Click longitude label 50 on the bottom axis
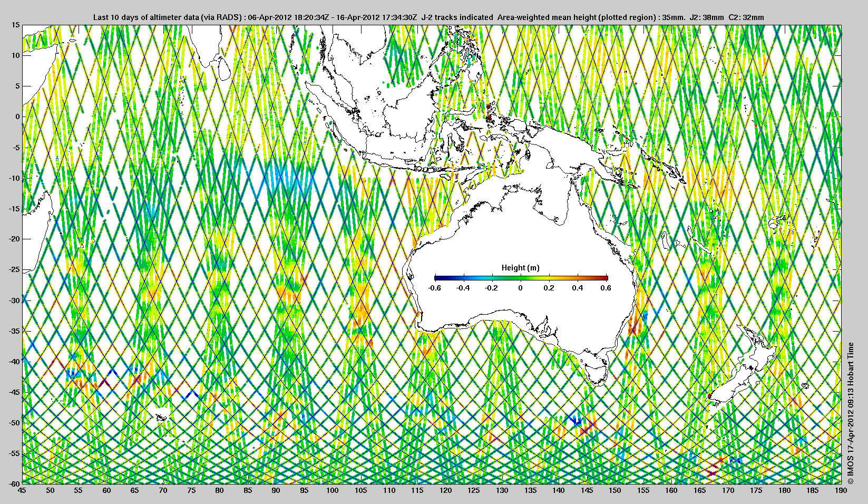Screen dimensions: 868x504 (x=50, y=490)
